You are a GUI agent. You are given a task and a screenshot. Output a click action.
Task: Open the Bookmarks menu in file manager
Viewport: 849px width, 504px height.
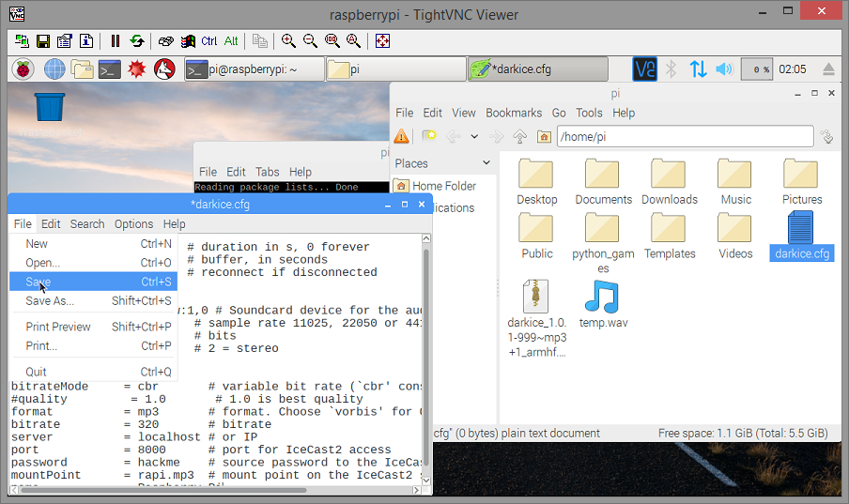point(514,113)
